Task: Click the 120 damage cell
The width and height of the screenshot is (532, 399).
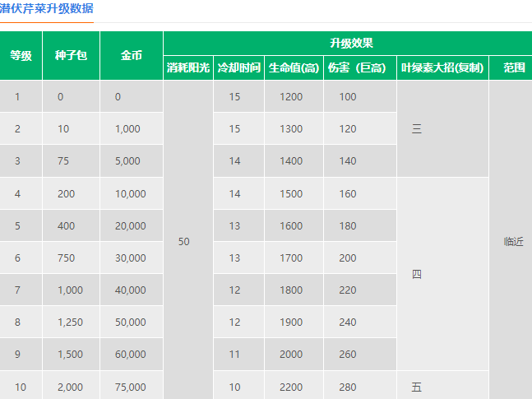Action: tap(360, 128)
